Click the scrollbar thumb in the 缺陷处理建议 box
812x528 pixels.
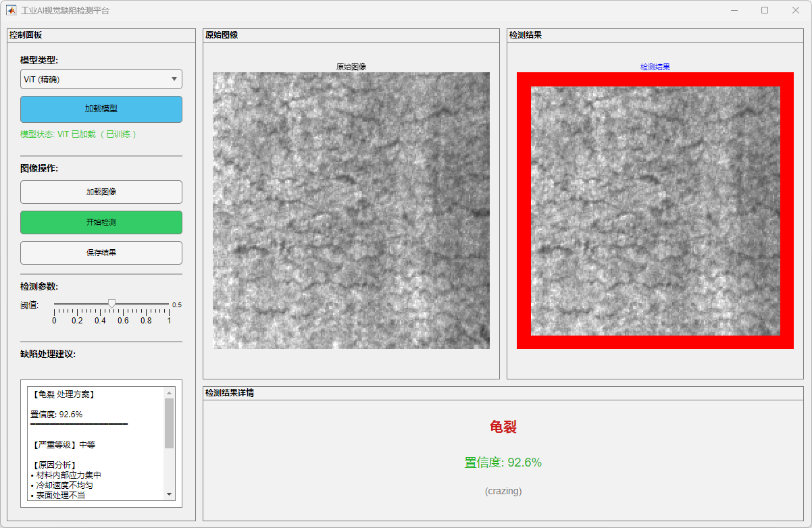click(169, 423)
